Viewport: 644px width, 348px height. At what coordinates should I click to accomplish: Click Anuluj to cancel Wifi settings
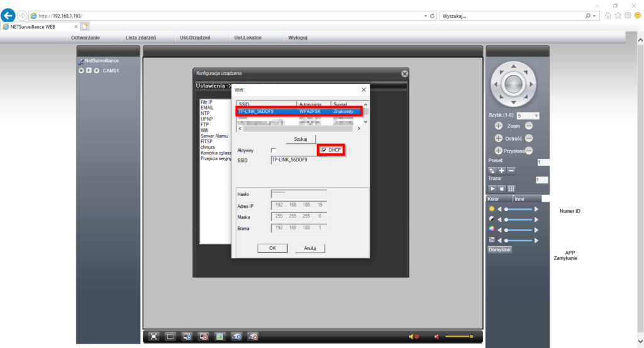coord(309,248)
